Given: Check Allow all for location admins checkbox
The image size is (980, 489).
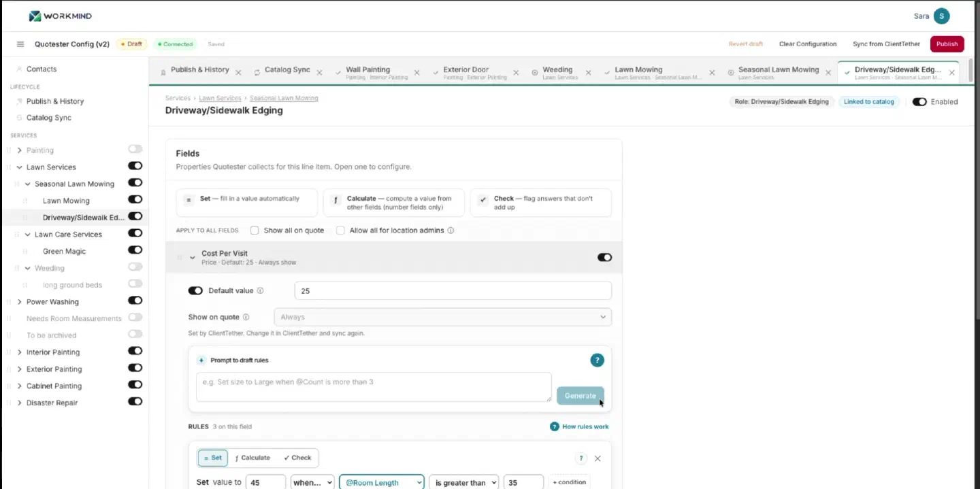Looking at the screenshot, I should 340,231.
